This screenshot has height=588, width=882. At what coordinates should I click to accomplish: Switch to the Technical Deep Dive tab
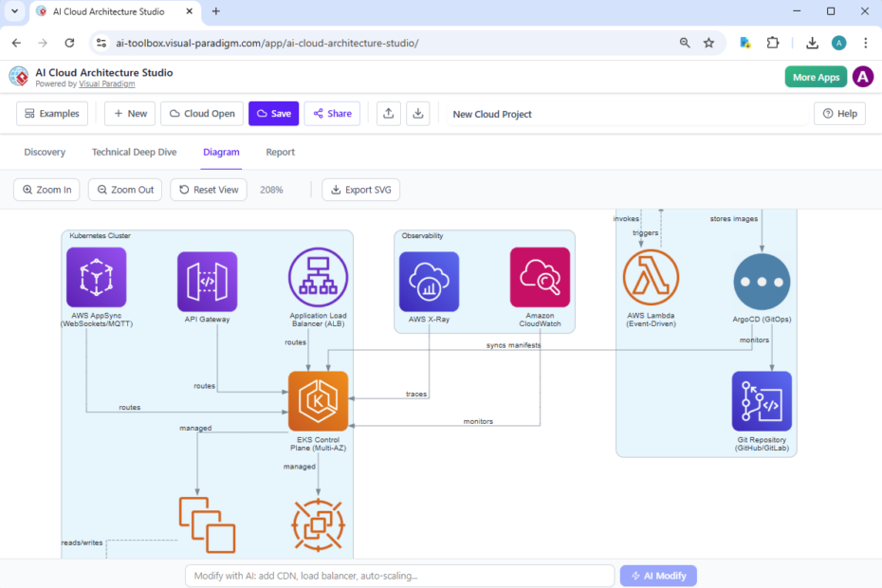tap(134, 151)
